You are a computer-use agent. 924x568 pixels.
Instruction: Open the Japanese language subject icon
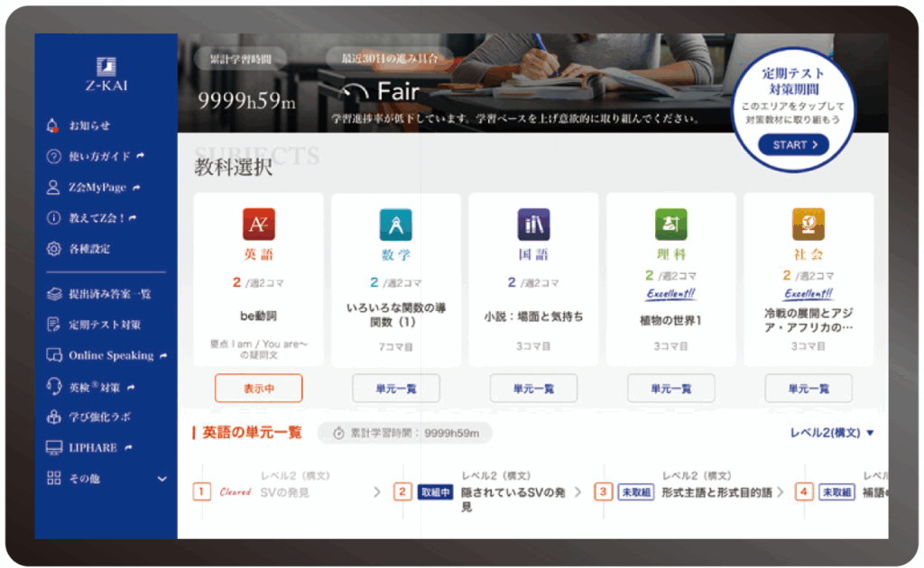pyautogui.click(x=533, y=224)
